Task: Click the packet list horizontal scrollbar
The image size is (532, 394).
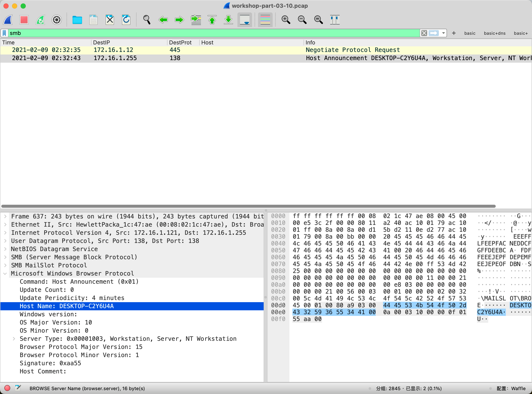Action: [248, 206]
